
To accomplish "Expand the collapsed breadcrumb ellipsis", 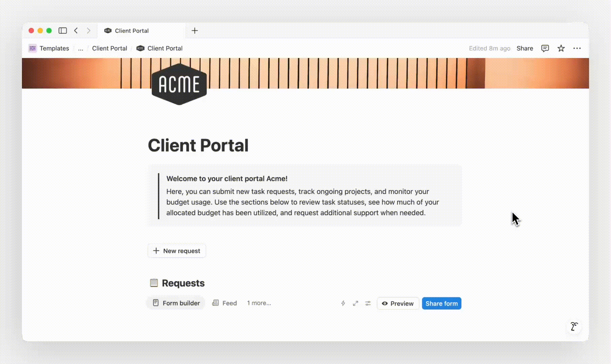I will click(81, 48).
